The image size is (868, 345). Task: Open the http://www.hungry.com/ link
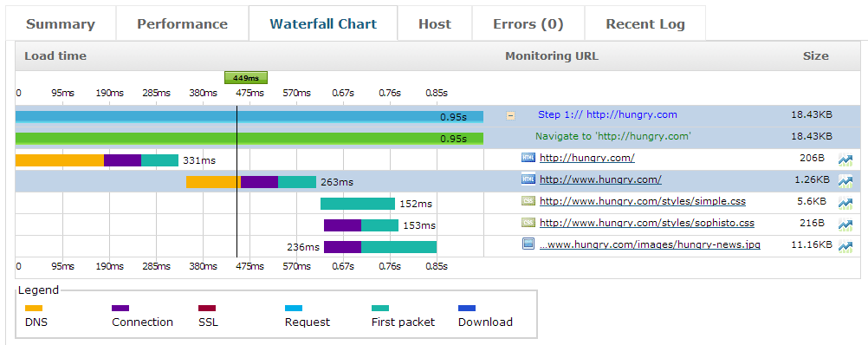click(x=600, y=179)
